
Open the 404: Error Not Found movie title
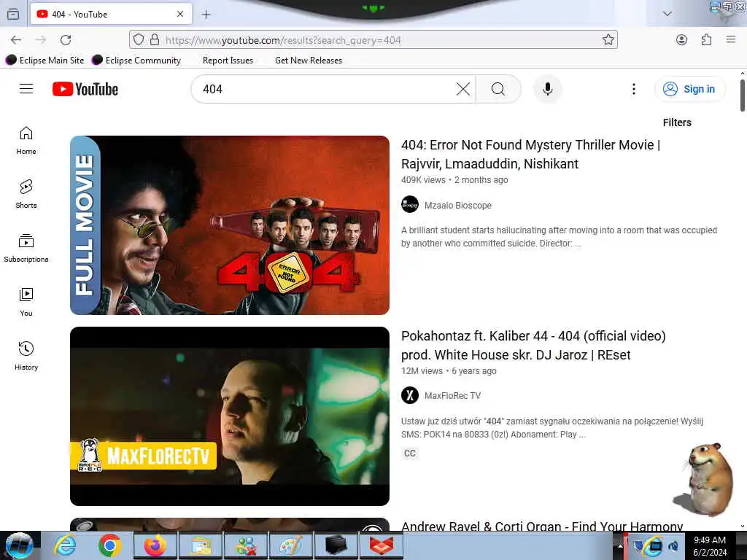tap(530, 155)
